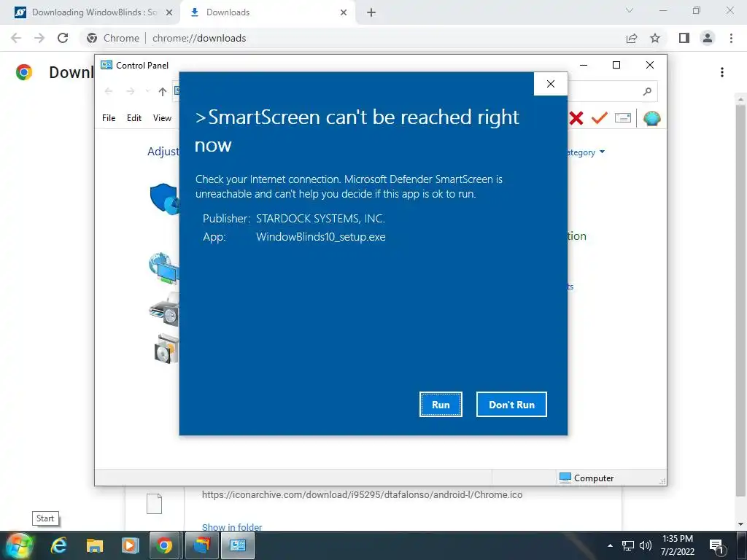Close the SmartScreen dialog with the X

(x=551, y=84)
